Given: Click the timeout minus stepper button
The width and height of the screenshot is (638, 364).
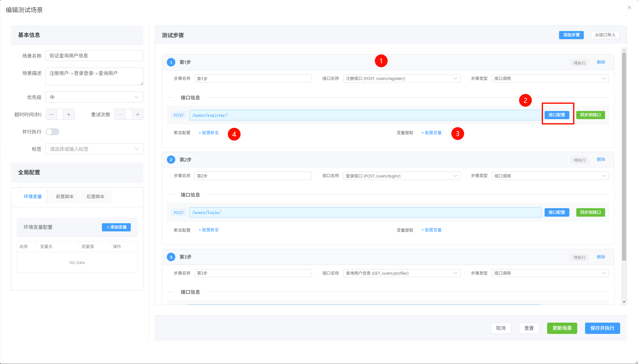Looking at the screenshot, I should 51,114.
